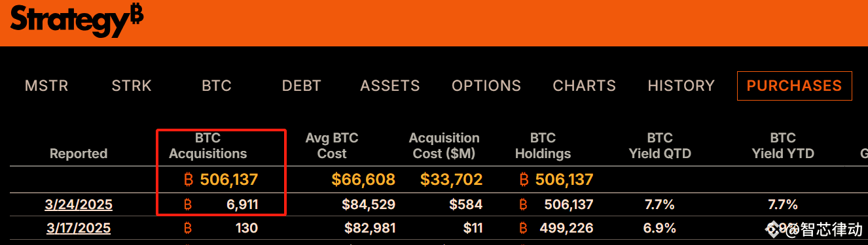Open the MSTR tab
This screenshot has width=868, height=245.
(46, 86)
